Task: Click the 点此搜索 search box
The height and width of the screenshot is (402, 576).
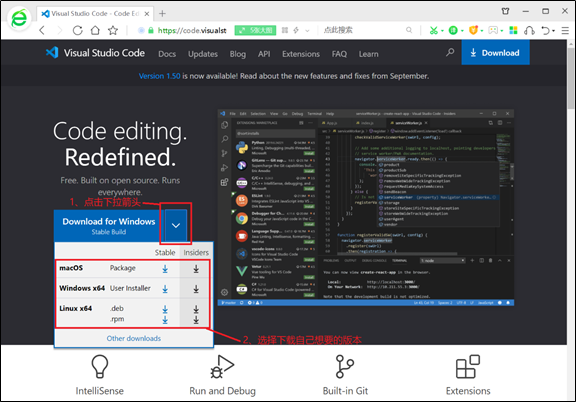Action: [362, 30]
